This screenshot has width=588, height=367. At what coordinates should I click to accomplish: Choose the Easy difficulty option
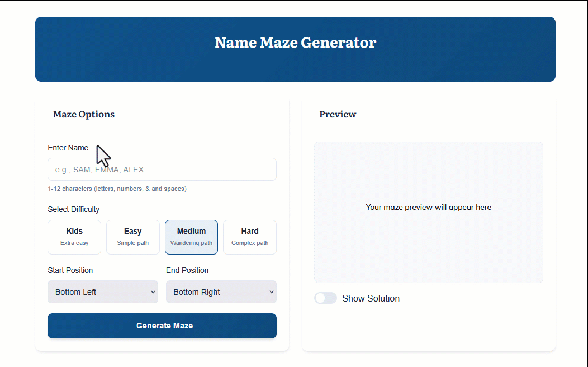(x=133, y=237)
